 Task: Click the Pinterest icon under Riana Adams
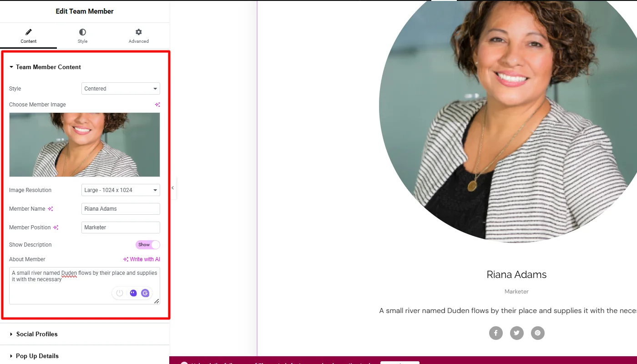tap(538, 333)
